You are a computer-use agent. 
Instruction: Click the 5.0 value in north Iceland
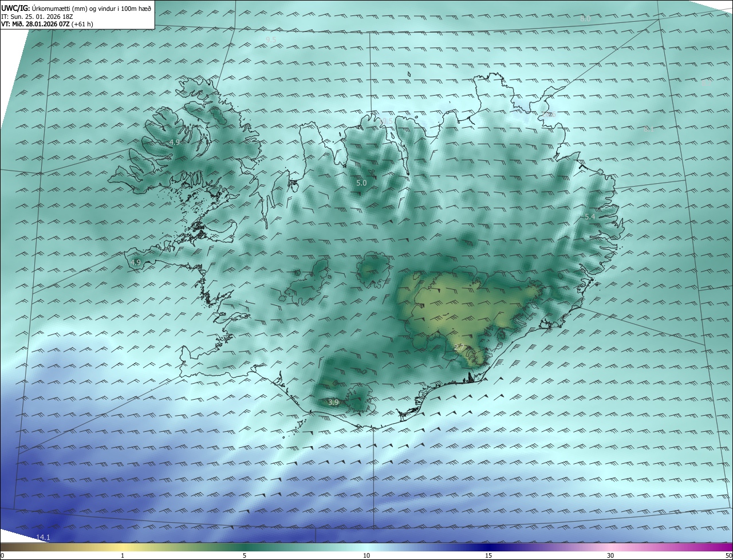[361, 183]
